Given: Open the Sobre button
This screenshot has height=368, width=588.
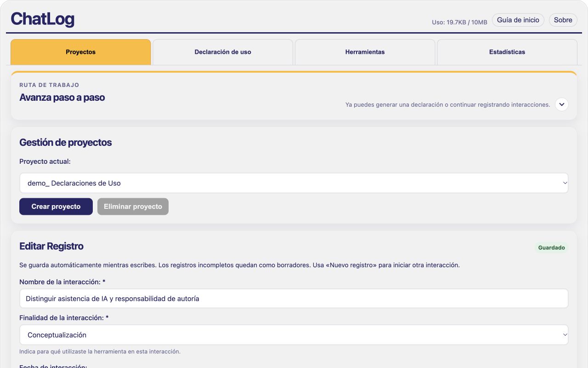Looking at the screenshot, I should [x=563, y=20].
